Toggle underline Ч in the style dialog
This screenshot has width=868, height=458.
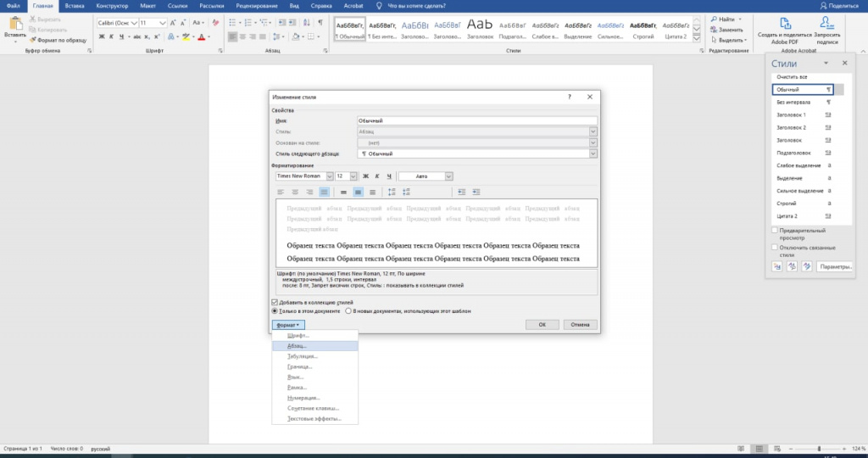click(x=389, y=176)
